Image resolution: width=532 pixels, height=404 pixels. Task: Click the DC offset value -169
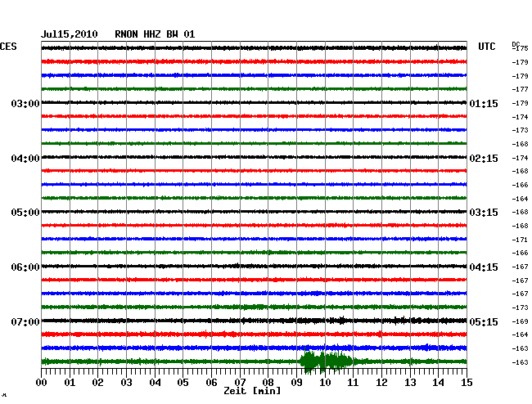520,321
